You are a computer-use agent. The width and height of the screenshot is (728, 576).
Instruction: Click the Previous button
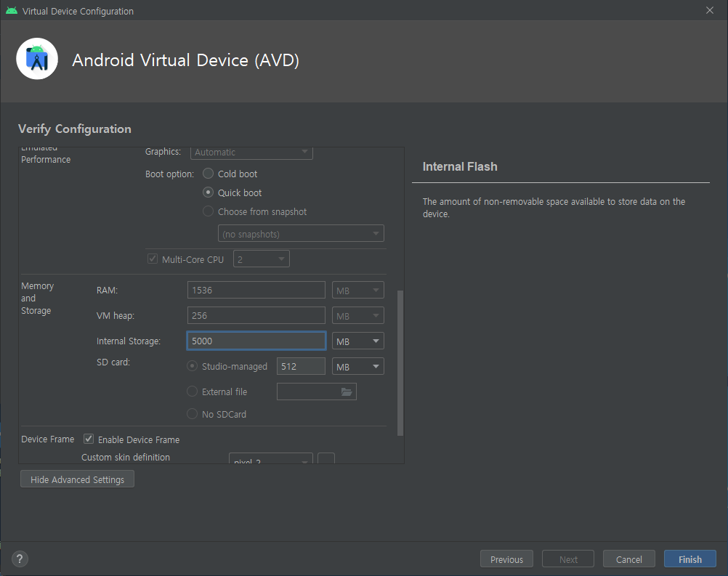click(506, 559)
